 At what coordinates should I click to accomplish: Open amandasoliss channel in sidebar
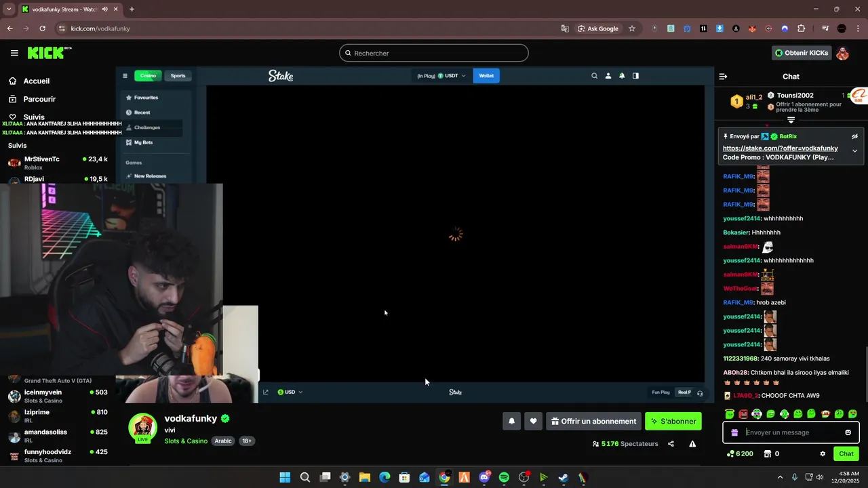pos(58,435)
